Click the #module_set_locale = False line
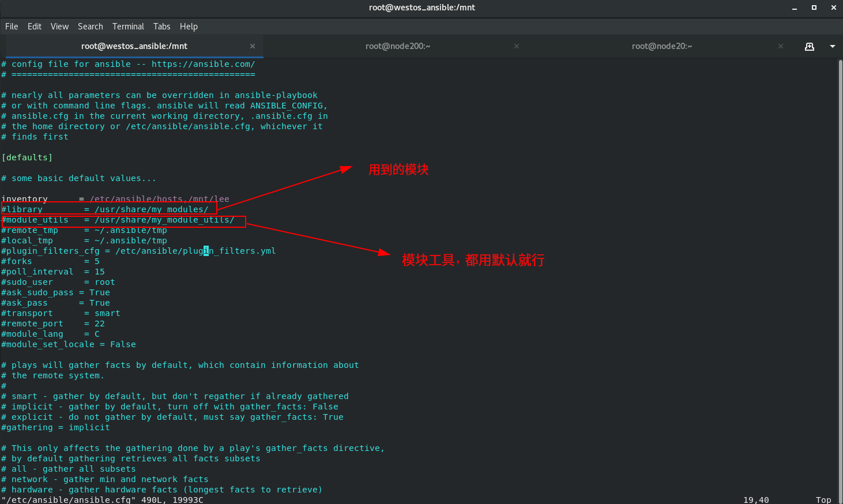Screen dimensions: 843x504 pyautogui.click(x=69, y=344)
